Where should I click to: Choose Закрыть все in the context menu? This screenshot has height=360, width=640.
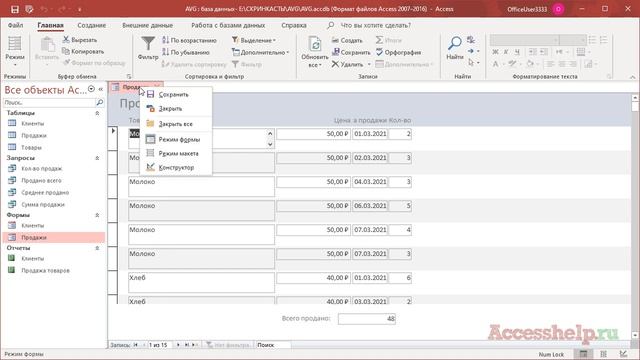[x=176, y=124]
